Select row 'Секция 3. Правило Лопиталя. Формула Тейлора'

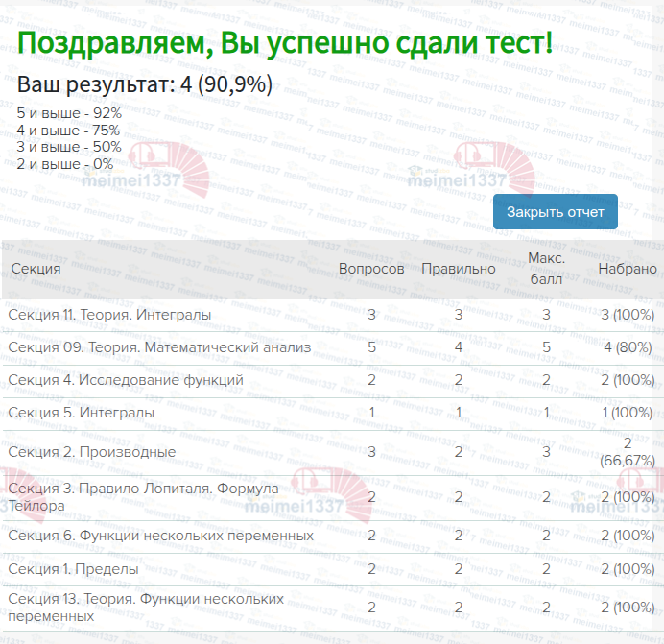332,497
